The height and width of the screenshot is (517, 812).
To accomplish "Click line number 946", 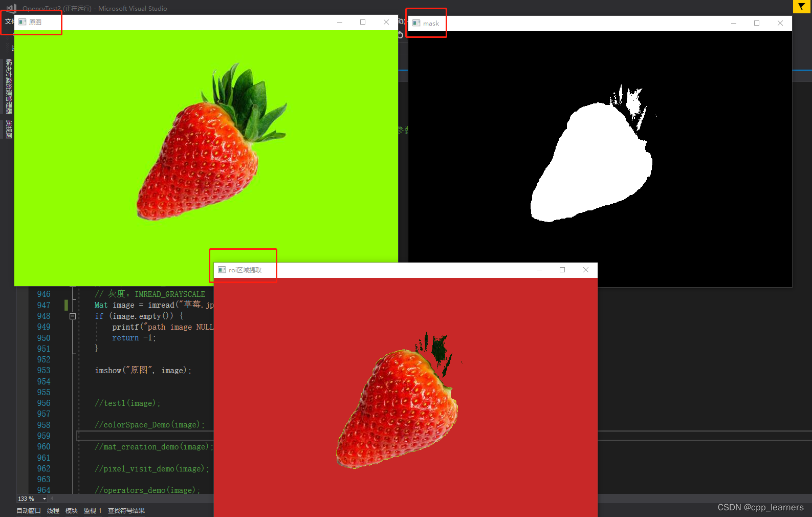I will pos(43,294).
